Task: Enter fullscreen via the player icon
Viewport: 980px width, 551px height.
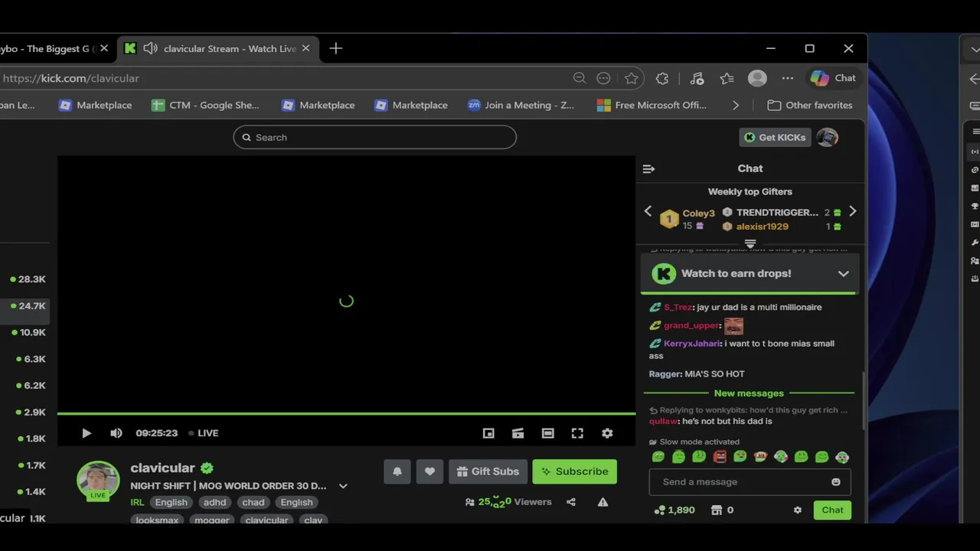Action: (577, 433)
